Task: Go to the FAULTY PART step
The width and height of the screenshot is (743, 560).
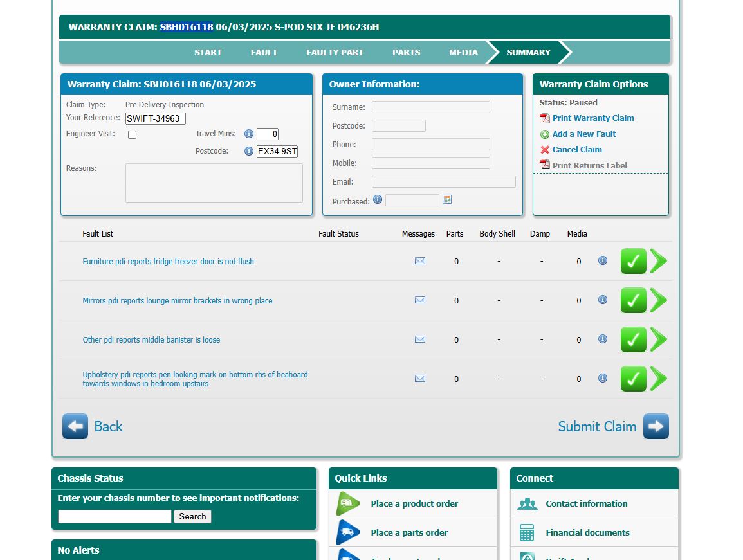Action: click(335, 53)
